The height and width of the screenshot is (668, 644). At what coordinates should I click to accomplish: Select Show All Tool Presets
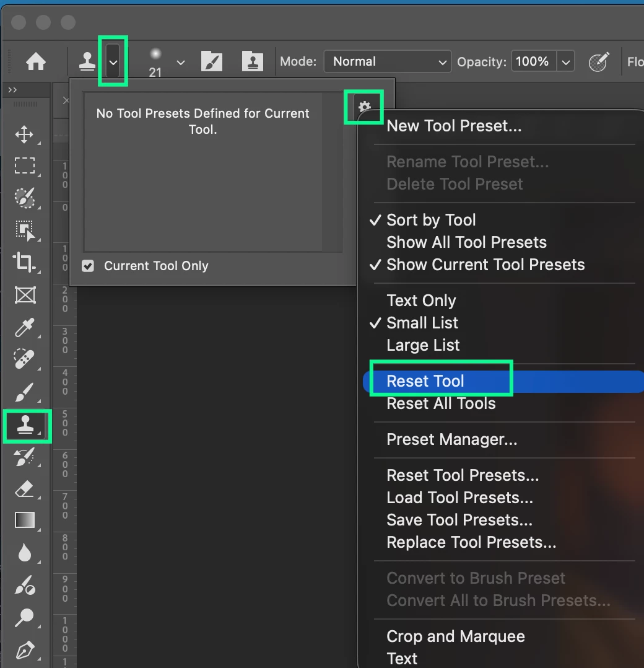(x=466, y=242)
